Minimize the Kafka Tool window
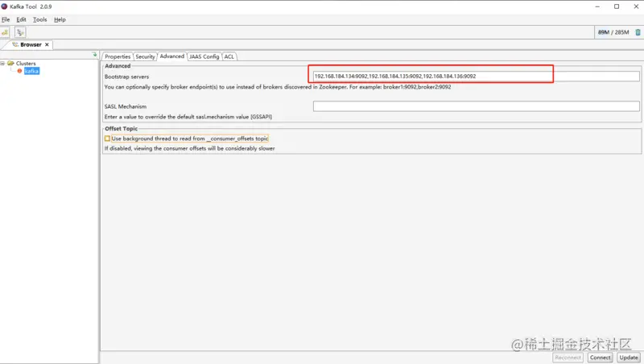Viewport: 644px width, 364px height. coord(597,6)
